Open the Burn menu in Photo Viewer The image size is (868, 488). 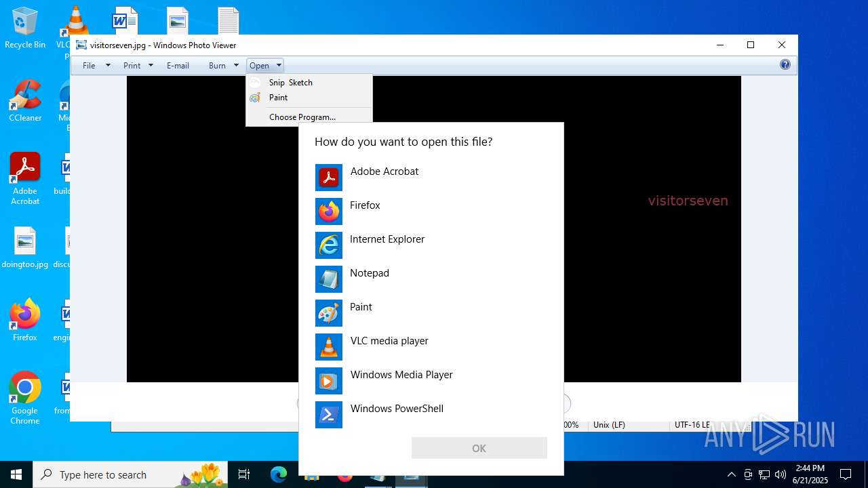tap(217, 65)
